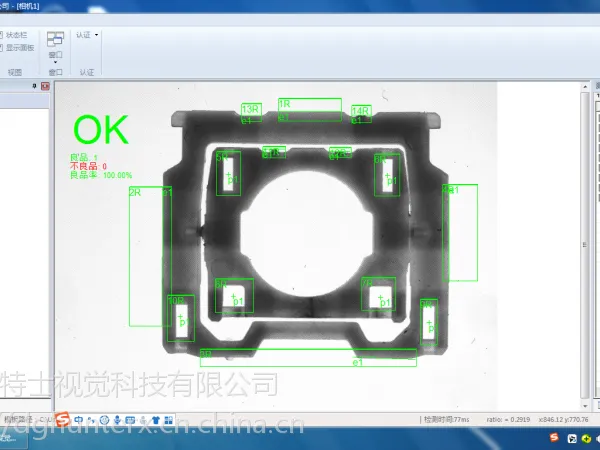Toggle the IME punctuation mode icon
This screenshot has width=600, height=450.
(x=91, y=420)
